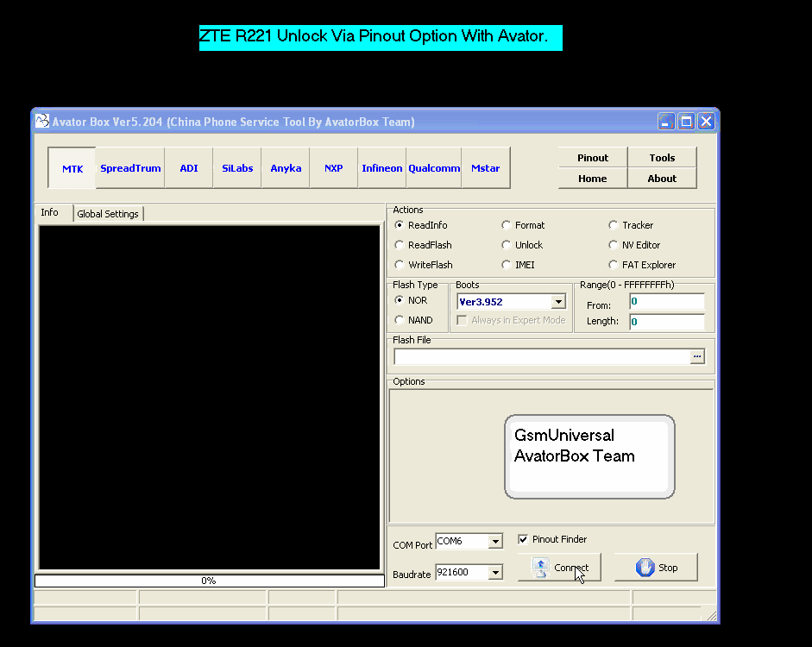The image size is (812, 647).
Task: Click the window resize grip
Action: tap(712, 615)
